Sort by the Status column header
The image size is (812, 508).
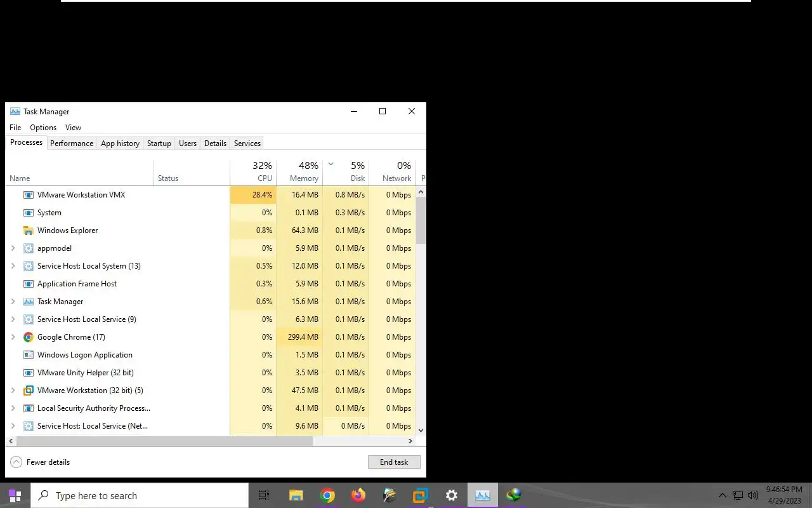[x=192, y=172]
